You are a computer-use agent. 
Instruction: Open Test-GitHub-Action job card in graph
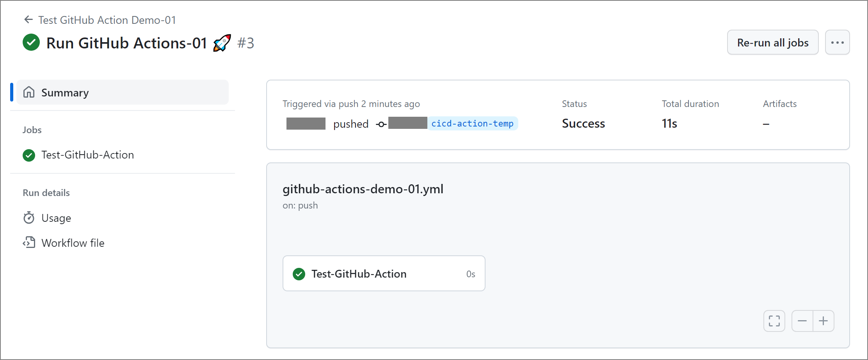point(384,273)
